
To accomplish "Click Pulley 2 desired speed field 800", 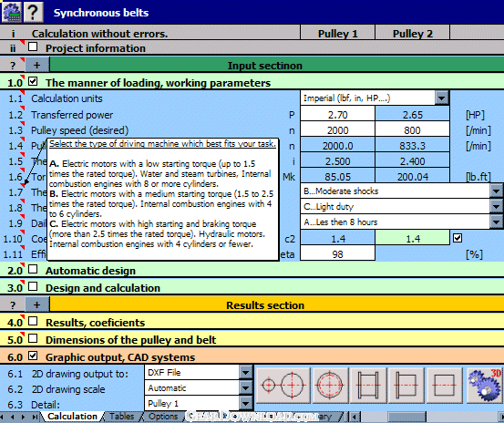I will (412, 129).
